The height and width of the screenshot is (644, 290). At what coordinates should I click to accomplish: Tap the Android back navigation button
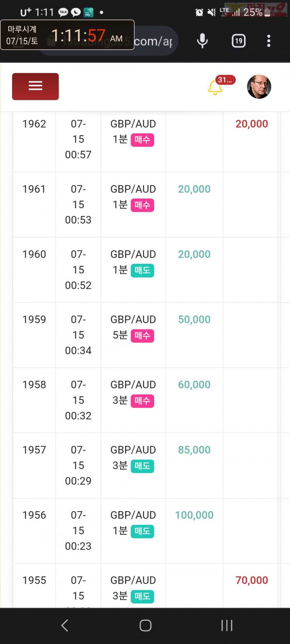click(64, 626)
